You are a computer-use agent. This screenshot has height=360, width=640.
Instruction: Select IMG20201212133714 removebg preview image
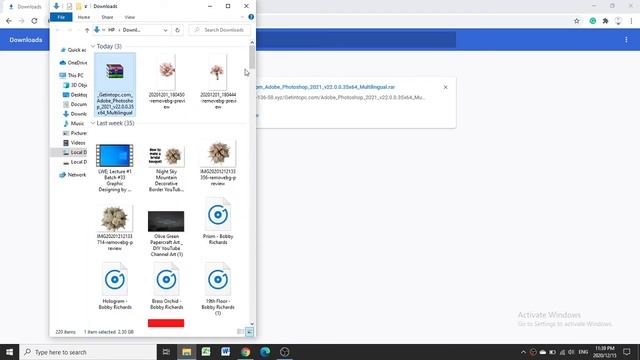[x=115, y=228]
